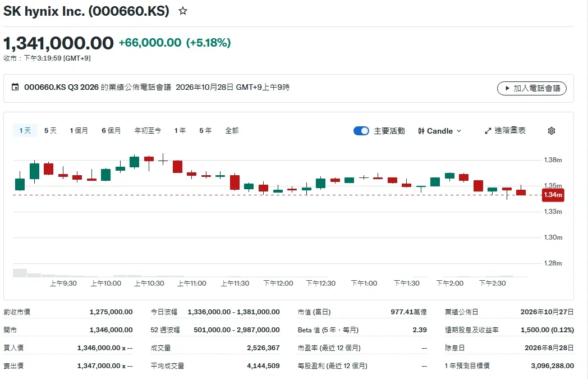Select the 5年 range tab
This screenshot has height=379, width=588.
tap(205, 131)
